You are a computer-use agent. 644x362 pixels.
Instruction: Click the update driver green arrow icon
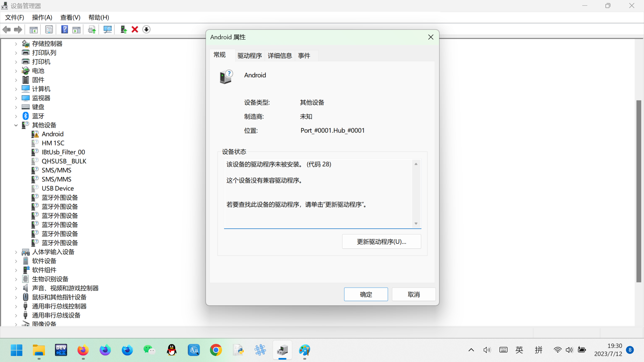tap(123, 29)
